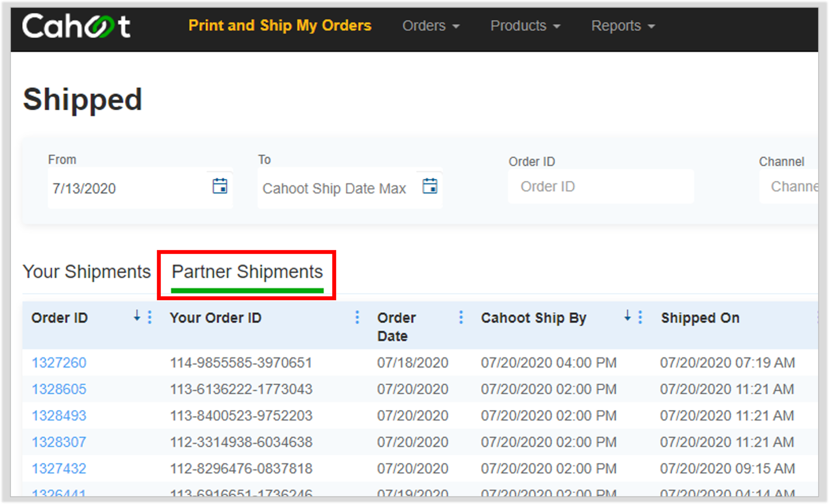Expand the Orders dropdown menu
This screenshot has width=829, height=504.
pos(431,26)
